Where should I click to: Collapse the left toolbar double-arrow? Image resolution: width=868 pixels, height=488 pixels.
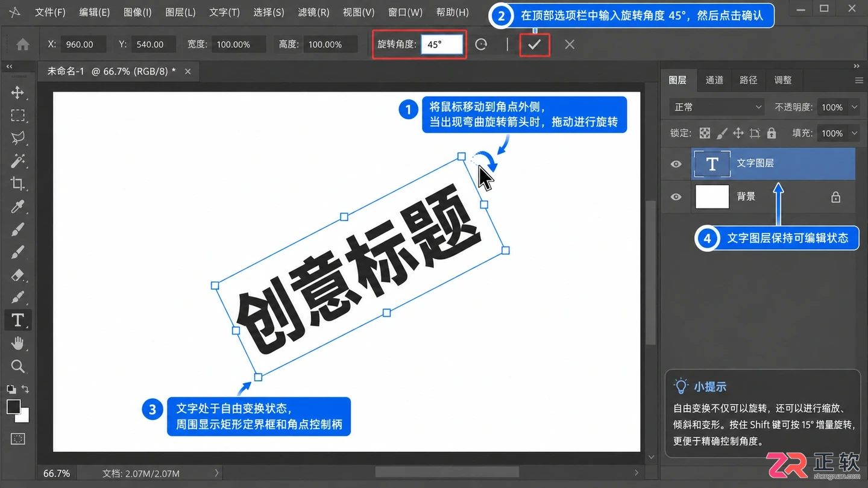(9, 66)
